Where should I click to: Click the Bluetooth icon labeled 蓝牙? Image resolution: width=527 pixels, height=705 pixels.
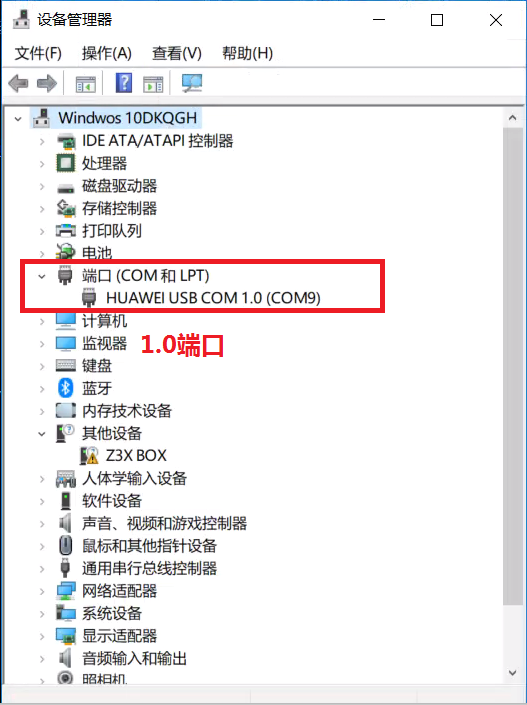pos(66,388)
